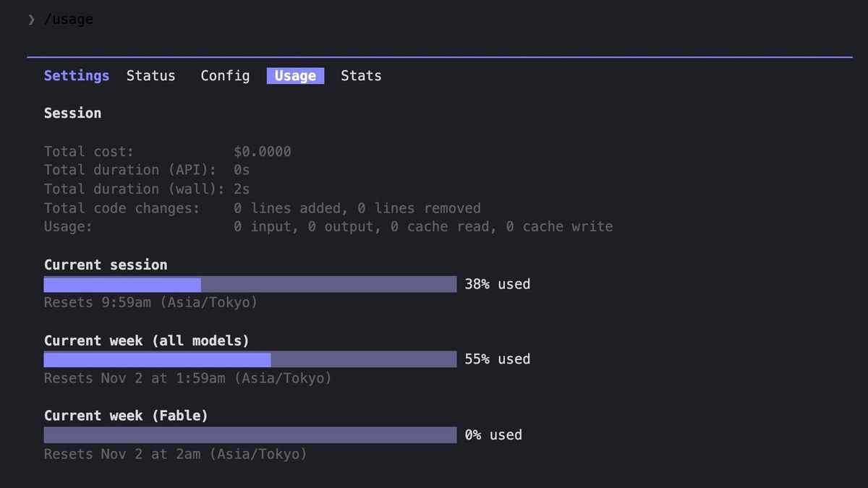
Task: Click the 38% used value
Action: (x=498, y=284)
